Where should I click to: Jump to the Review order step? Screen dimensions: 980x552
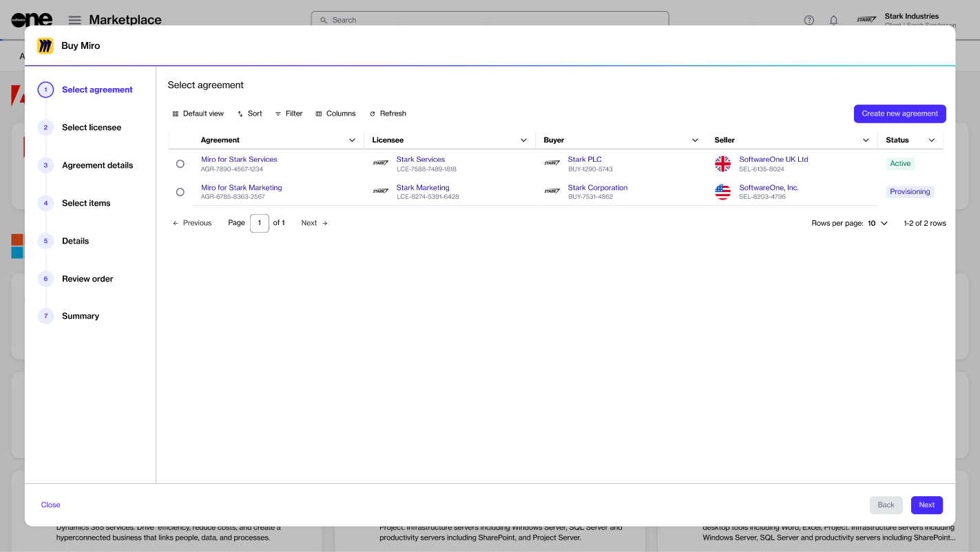click(x=87, y=279)
